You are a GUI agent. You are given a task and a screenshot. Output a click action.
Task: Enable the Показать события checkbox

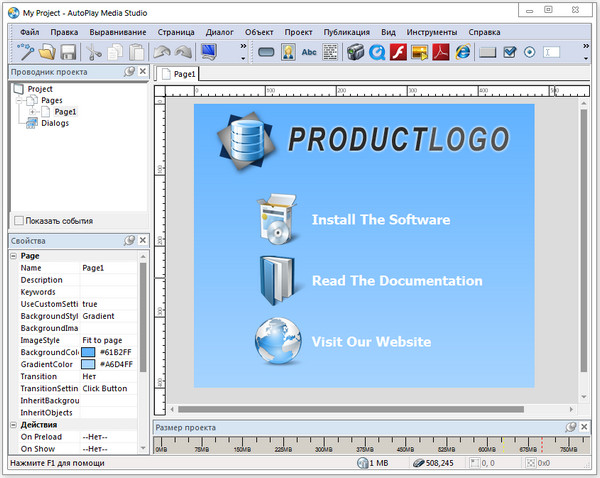(19, 220)
